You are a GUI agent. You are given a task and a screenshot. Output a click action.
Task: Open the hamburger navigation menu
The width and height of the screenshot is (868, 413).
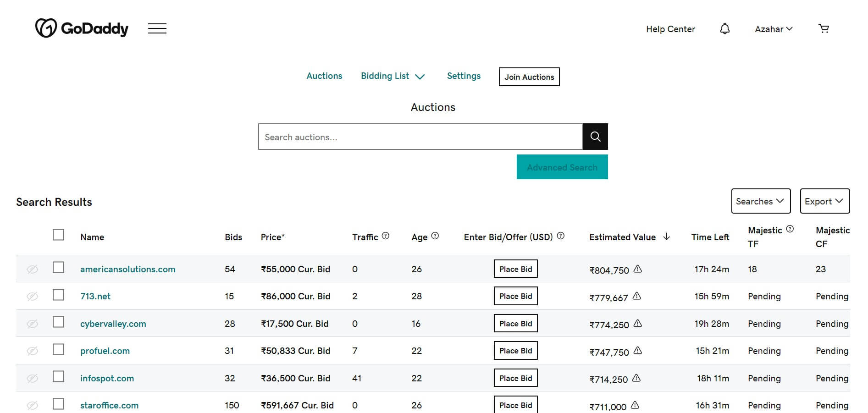click(157, 28)
